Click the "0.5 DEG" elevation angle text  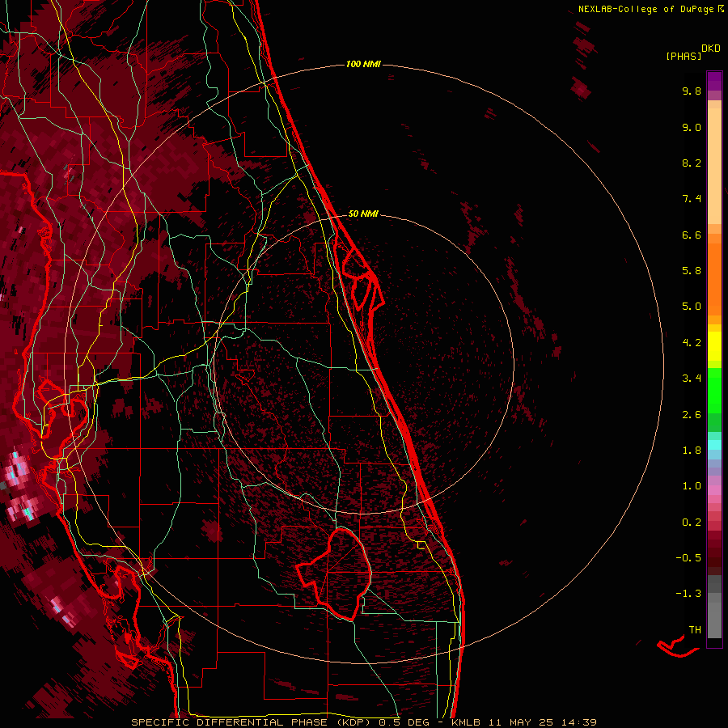(403, 722)
